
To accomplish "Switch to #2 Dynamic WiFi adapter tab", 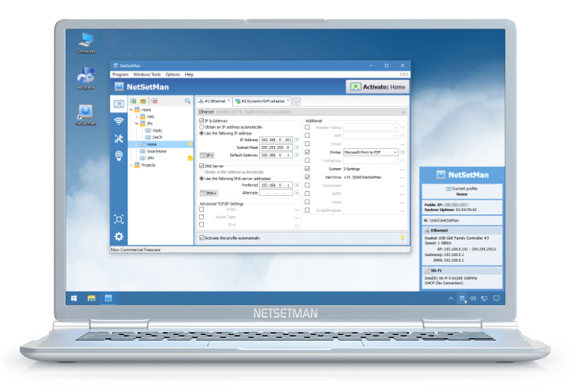I will tap(261, 101).
